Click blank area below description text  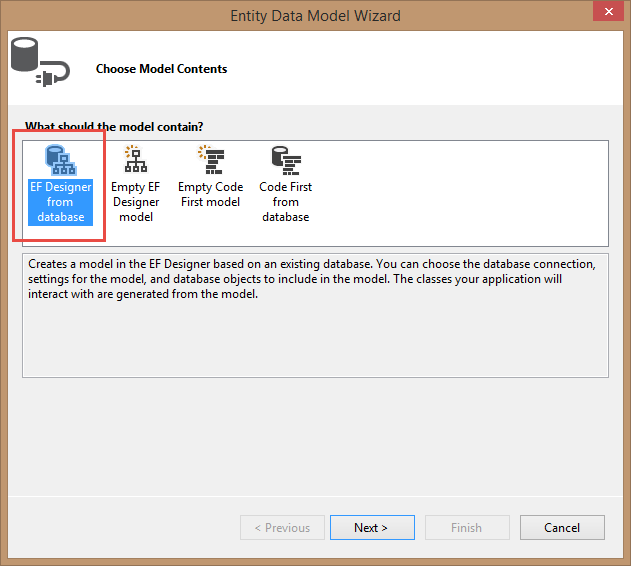click(x=315, y=340)
